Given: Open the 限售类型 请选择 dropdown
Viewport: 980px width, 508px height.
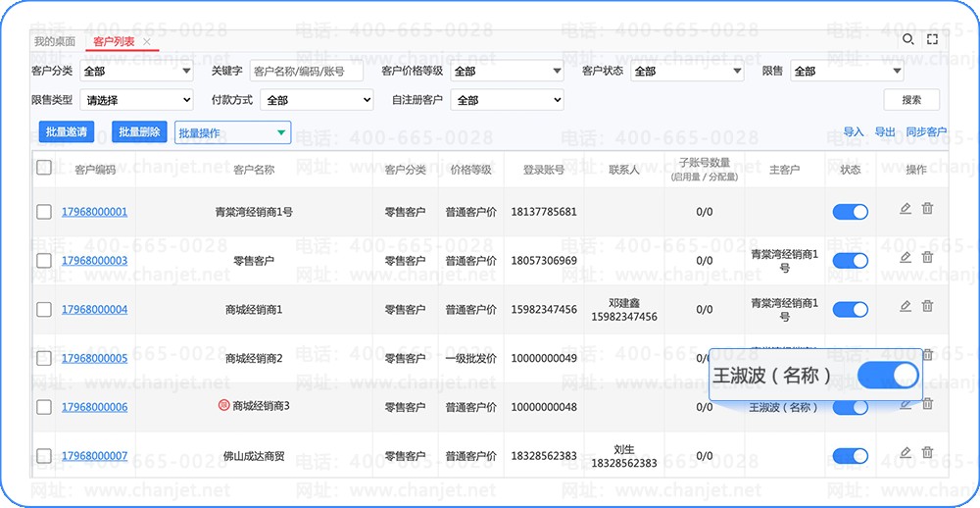Looking at the screenshot, I should click(136, 100).
